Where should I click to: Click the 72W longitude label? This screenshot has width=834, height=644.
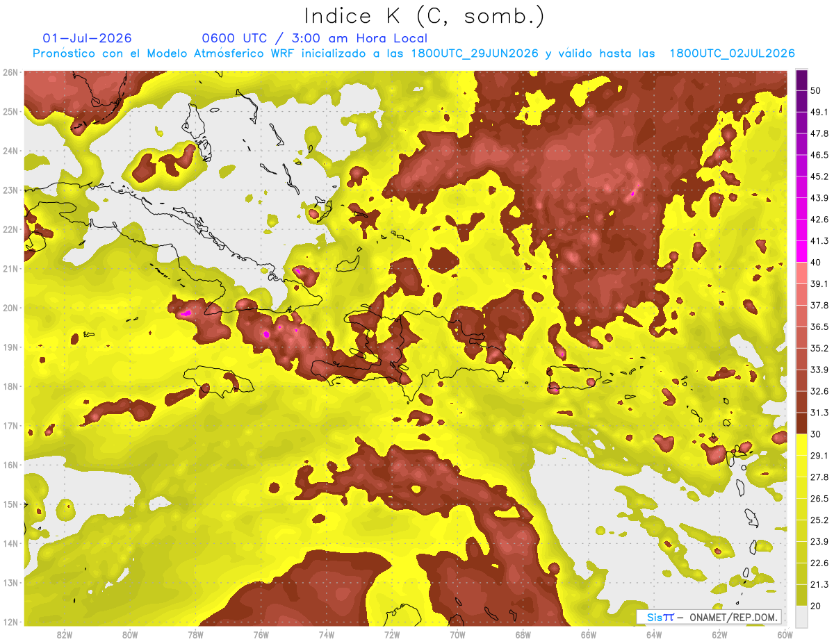point(392,634)
